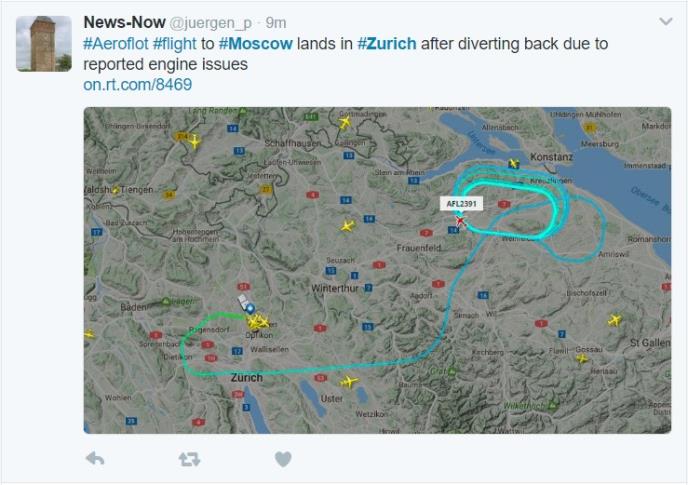Select the yellow plane near Uster

pyautogui.click(x=349, y=381)
